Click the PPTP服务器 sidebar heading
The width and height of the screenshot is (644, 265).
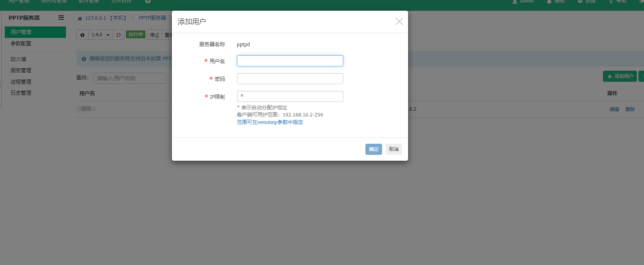pyautogui.click(x=24, y=18)
